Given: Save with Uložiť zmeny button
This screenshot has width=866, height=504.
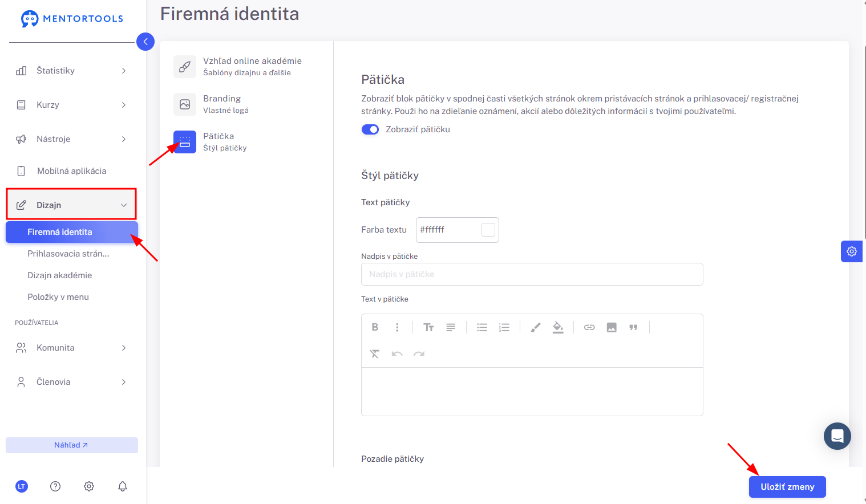Looking at the screenshot, I should [787, 487].
